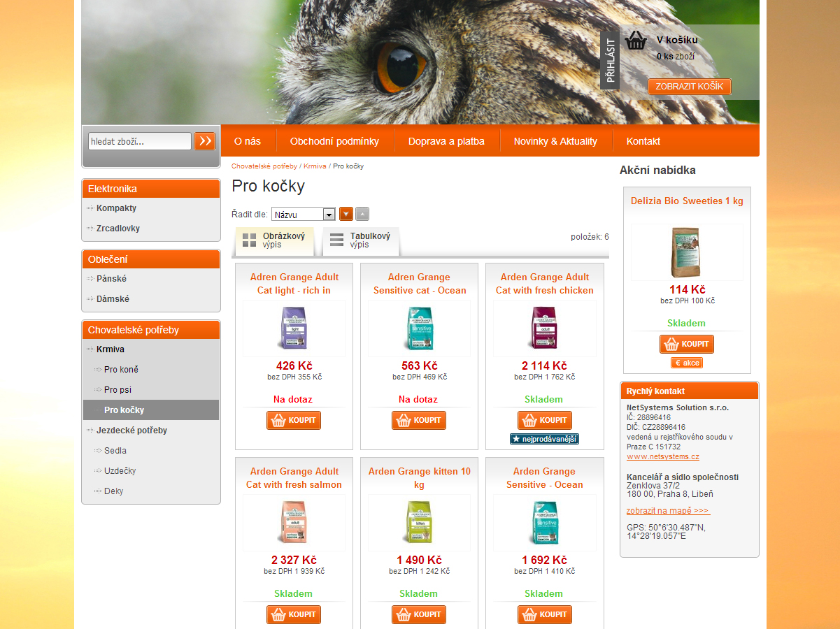
Task: Click the search arrow button next to search field
Action: tap(204, 141)
